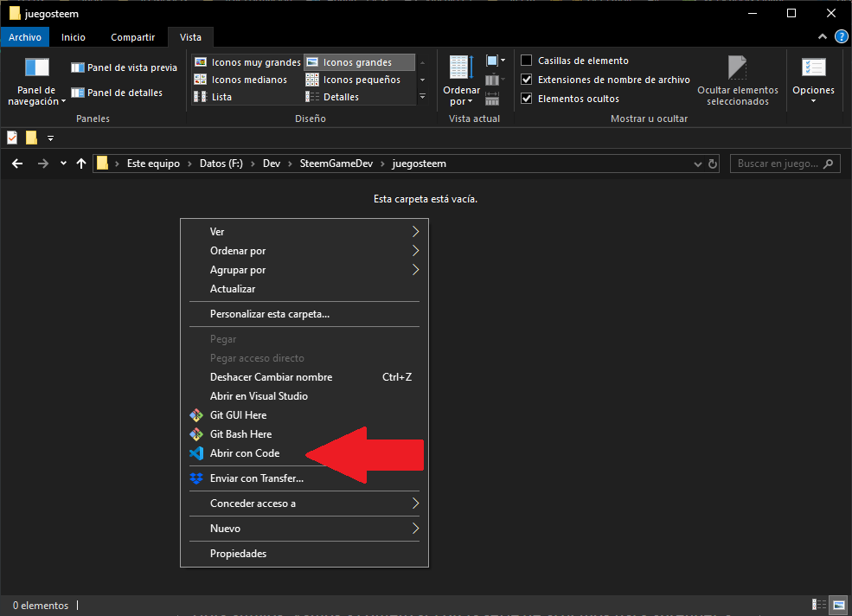
Task: Select Iconos grandes layout
Action: [359, 62]
